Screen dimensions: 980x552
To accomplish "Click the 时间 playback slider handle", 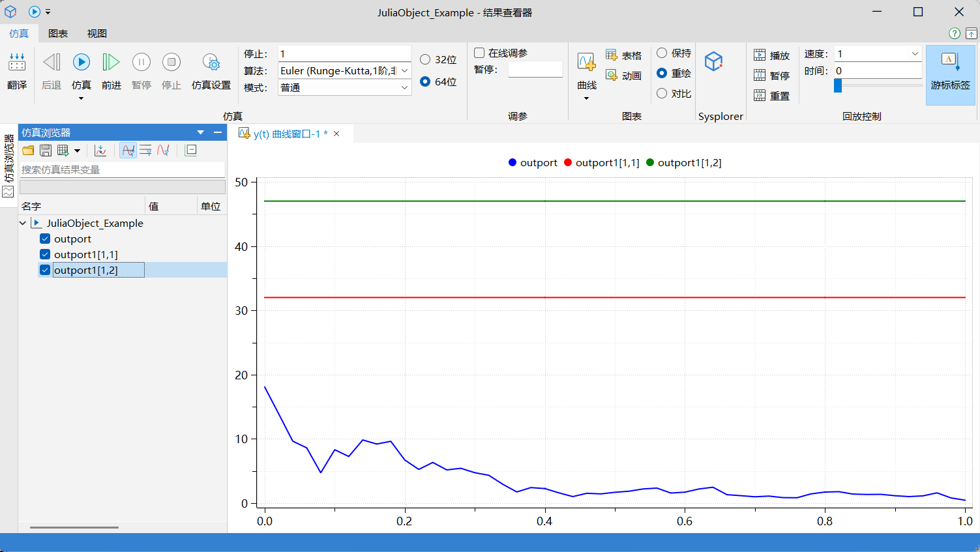I will tap(838, 85).
